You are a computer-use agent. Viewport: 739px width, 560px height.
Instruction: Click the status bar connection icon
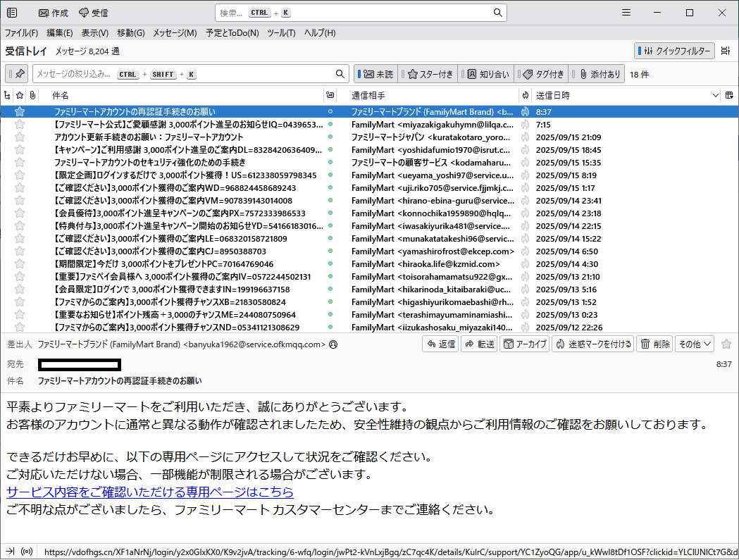coord(27,552)
